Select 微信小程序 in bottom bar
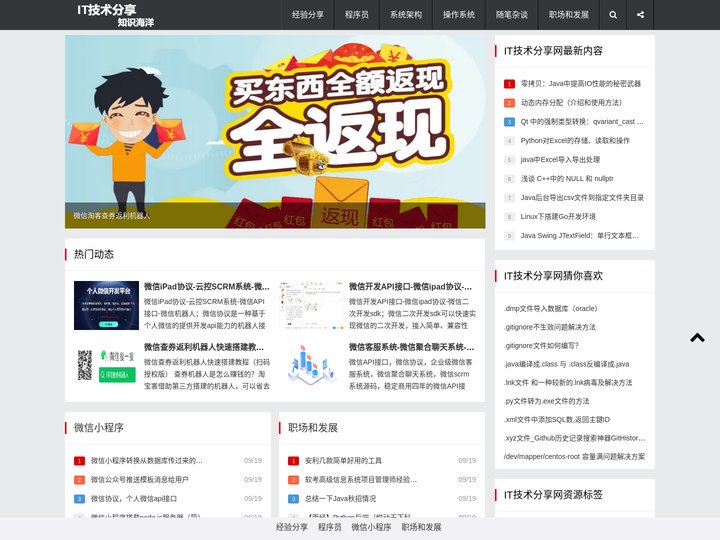Image resolution: width=720 pixels, height=540 pixels. [371, 527]
